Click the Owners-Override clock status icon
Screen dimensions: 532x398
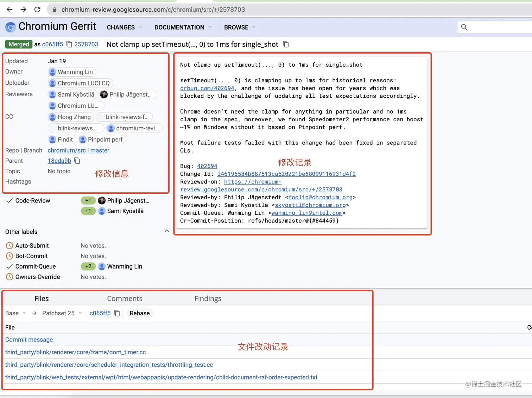click(9, 277)
